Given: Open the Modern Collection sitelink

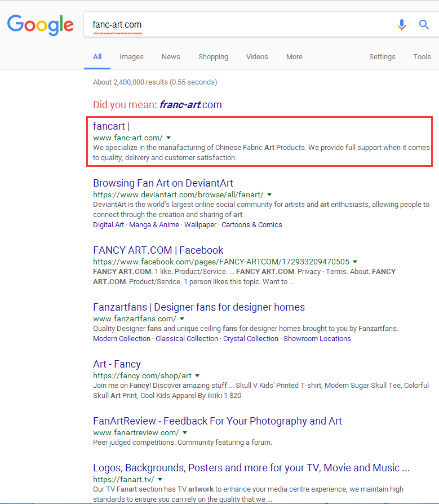Looking at the screenshot, I should [122, 339].
